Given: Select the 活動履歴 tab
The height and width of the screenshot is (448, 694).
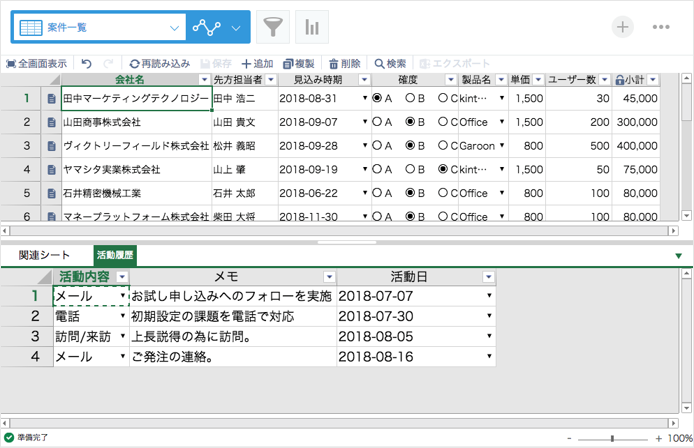Looking at the screenshot, I should [x=115, y=256].
